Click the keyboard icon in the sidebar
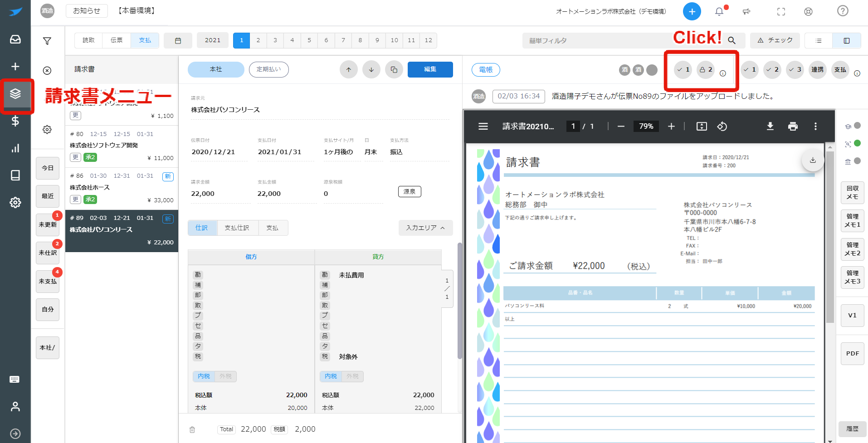Image resolution: width=868 pixels, height=443 pixels. tap(15, 379)
